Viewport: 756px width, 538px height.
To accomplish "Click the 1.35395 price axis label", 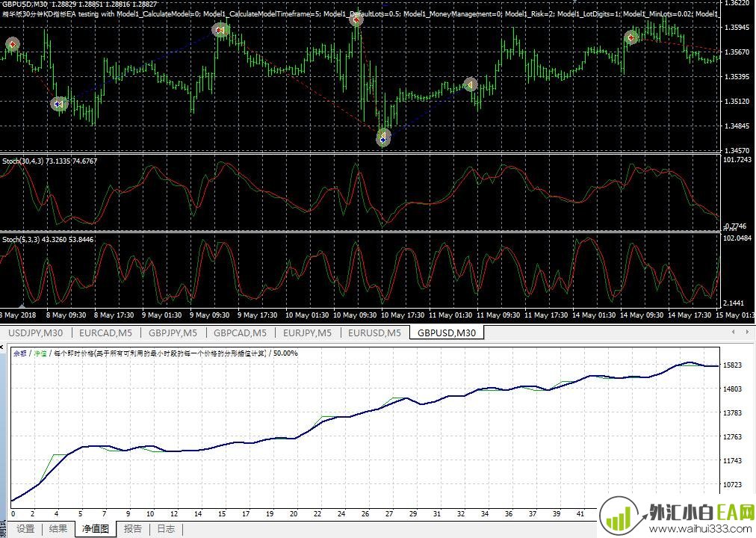I will point(737,77).
